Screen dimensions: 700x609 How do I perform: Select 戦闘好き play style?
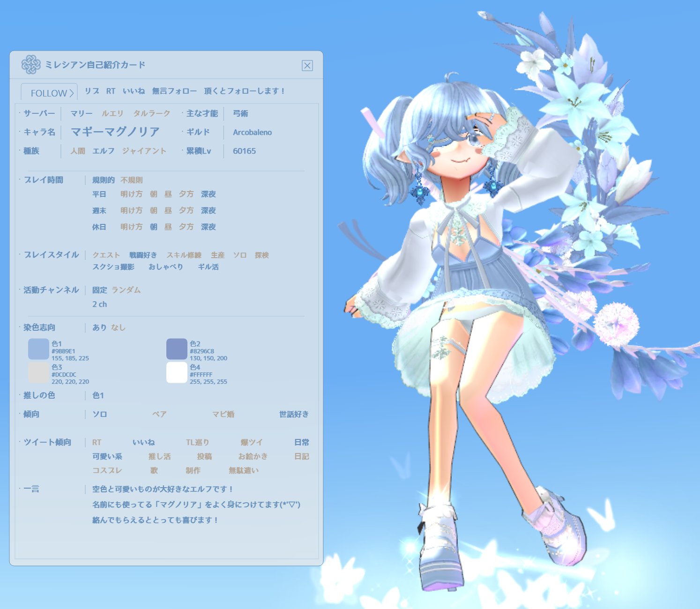[x=143, y=255]
